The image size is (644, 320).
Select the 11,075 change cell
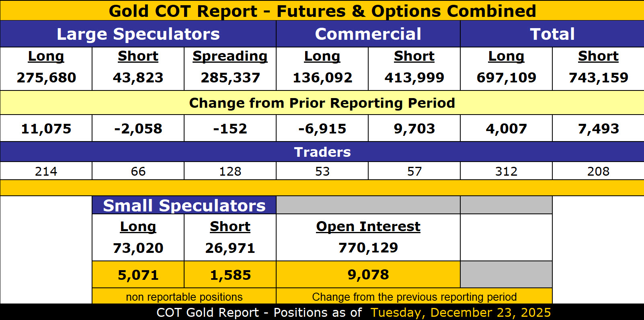46,129
